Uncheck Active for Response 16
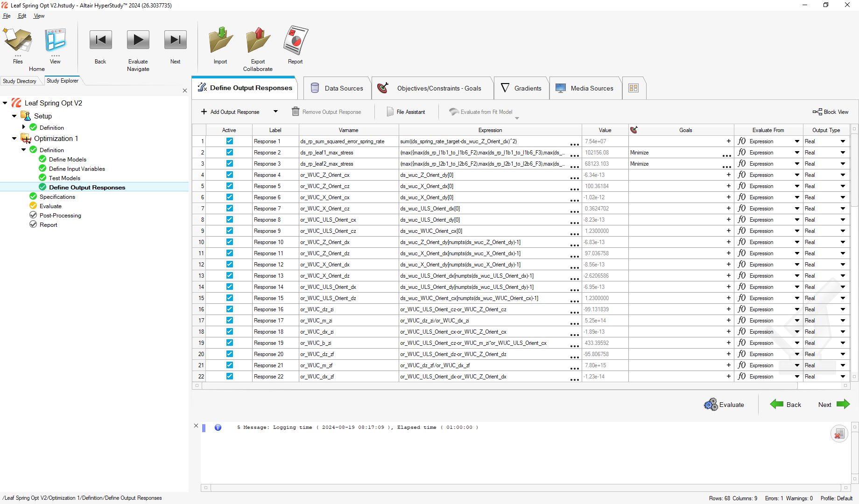This screenshot has width=859, height=504. (230, 309)
